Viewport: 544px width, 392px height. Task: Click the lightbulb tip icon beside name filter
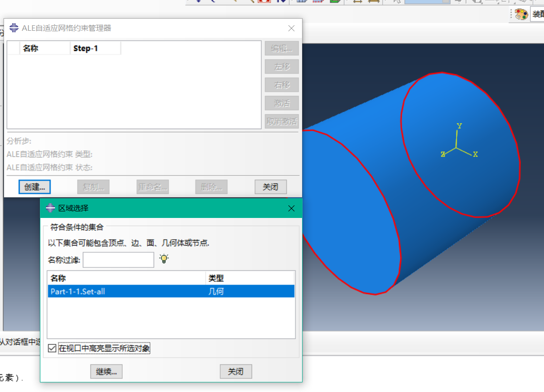[164, 259]
